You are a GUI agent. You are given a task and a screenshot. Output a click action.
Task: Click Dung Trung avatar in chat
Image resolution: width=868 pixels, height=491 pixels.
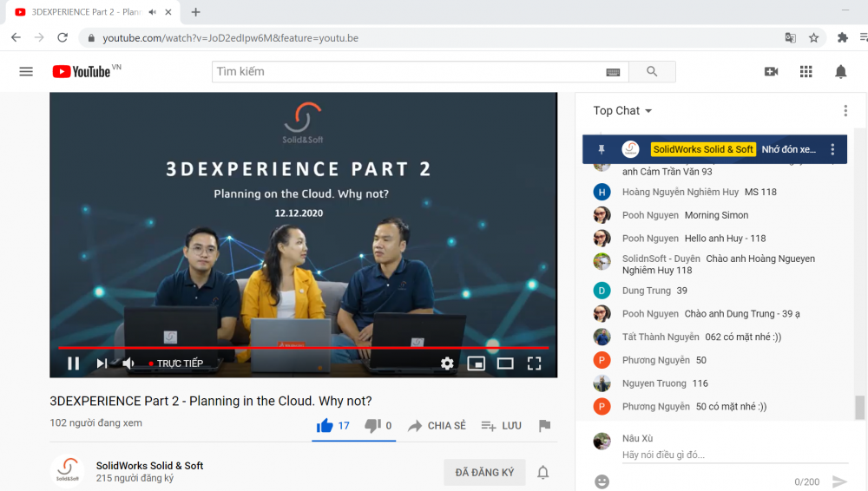[x=602, y=291]
